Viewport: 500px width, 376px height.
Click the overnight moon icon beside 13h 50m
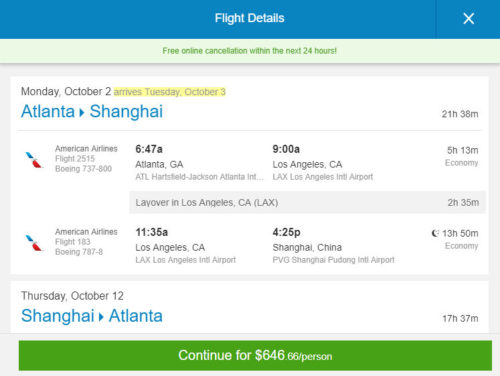point(435,233)
